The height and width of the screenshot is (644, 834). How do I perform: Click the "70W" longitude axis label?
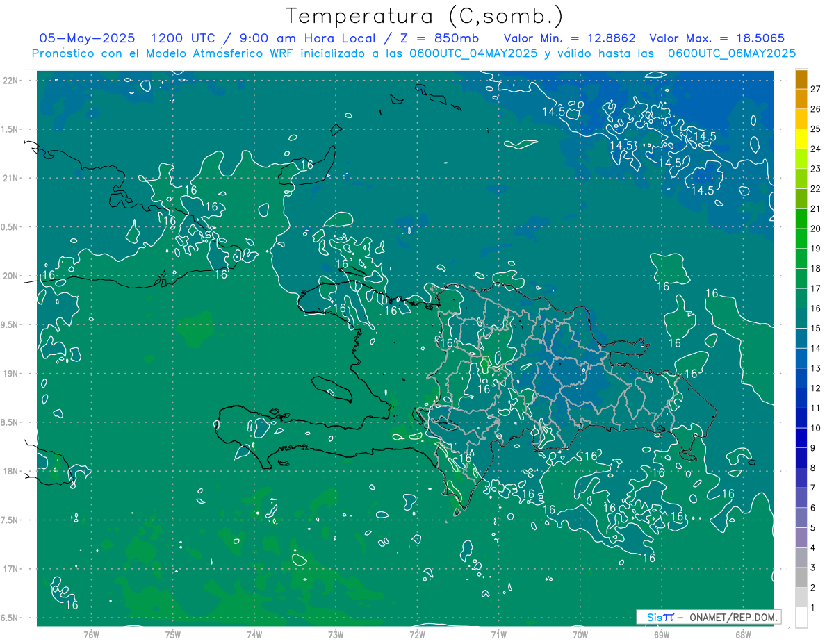pos(580,635)
